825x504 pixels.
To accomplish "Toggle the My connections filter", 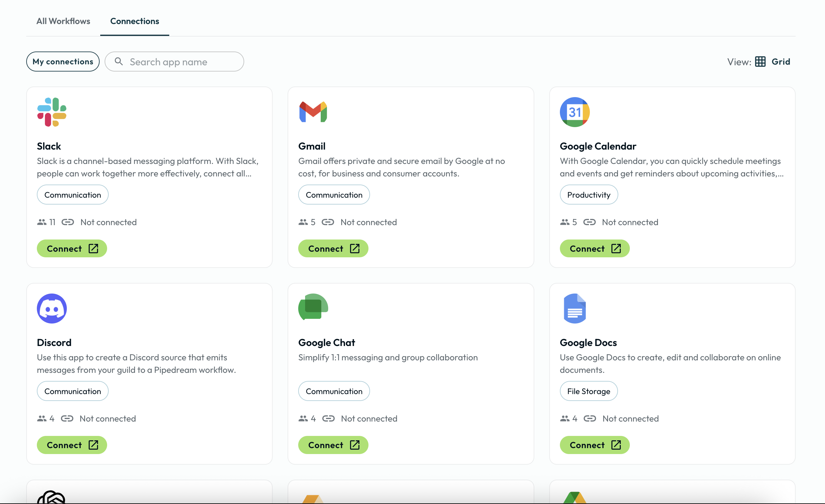I will click(63, 61).
